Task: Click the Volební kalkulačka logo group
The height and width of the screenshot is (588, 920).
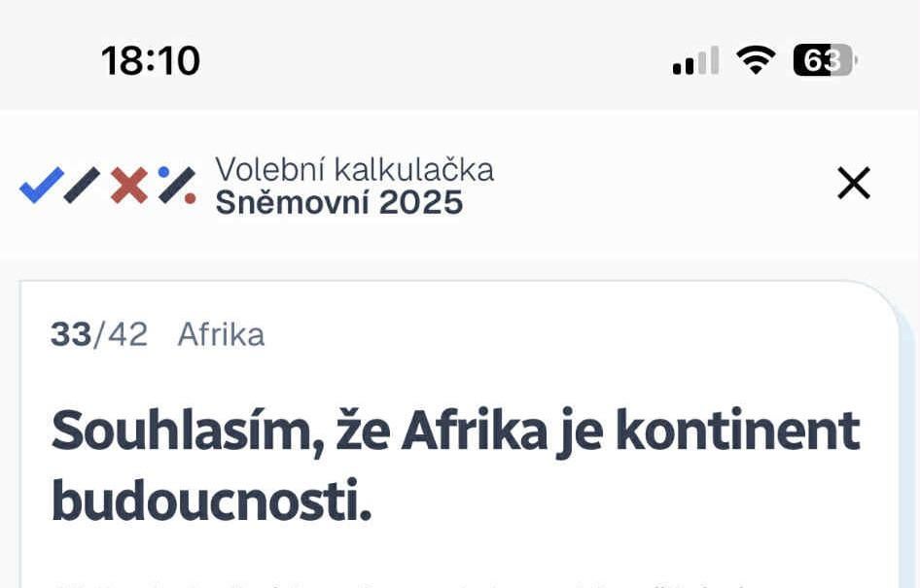Action: pos(107,185)
